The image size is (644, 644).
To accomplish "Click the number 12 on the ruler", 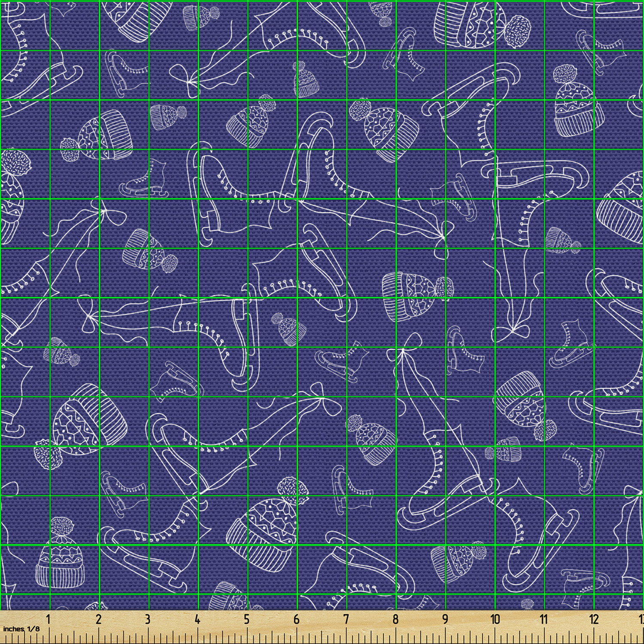I will tap(594, 619).
